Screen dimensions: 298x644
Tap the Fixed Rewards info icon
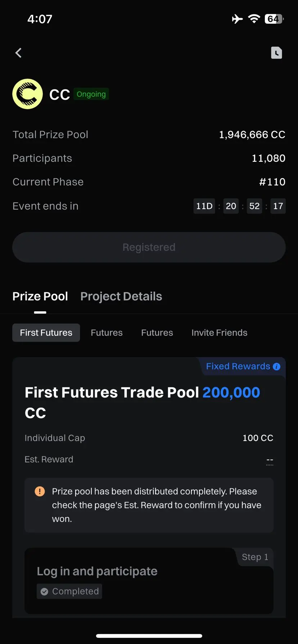(x=276, y=367)
